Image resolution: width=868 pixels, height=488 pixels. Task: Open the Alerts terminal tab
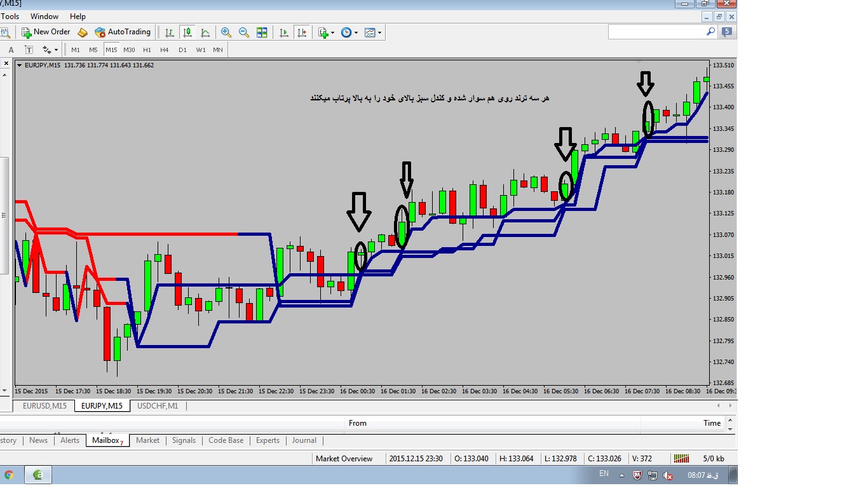coord(70,440)
